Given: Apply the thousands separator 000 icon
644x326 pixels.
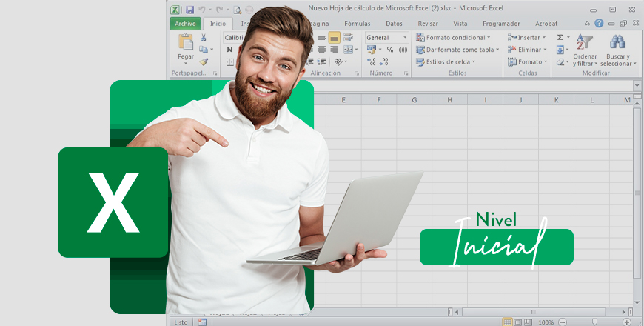Looking at the screenshot, I should 403,50.
